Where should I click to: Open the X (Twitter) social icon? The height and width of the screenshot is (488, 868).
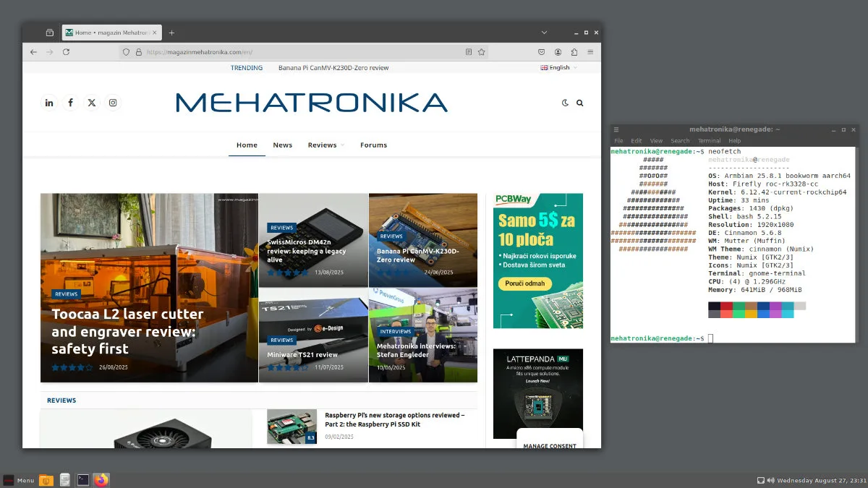coord(92,103)
